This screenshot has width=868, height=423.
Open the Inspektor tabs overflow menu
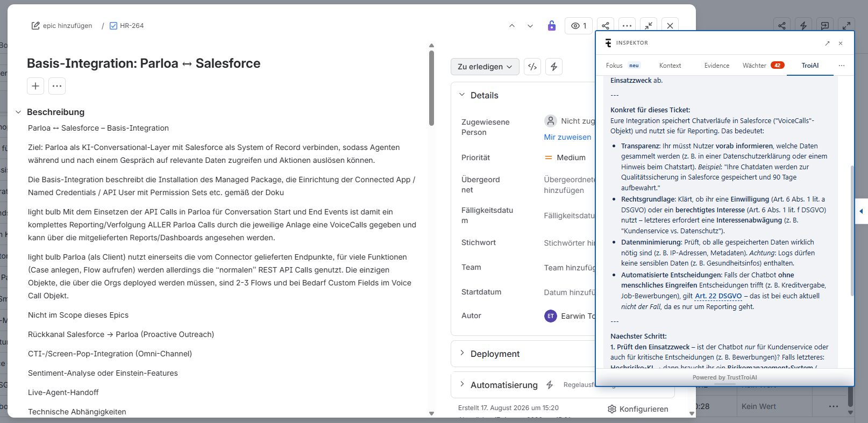click(842, 66)
